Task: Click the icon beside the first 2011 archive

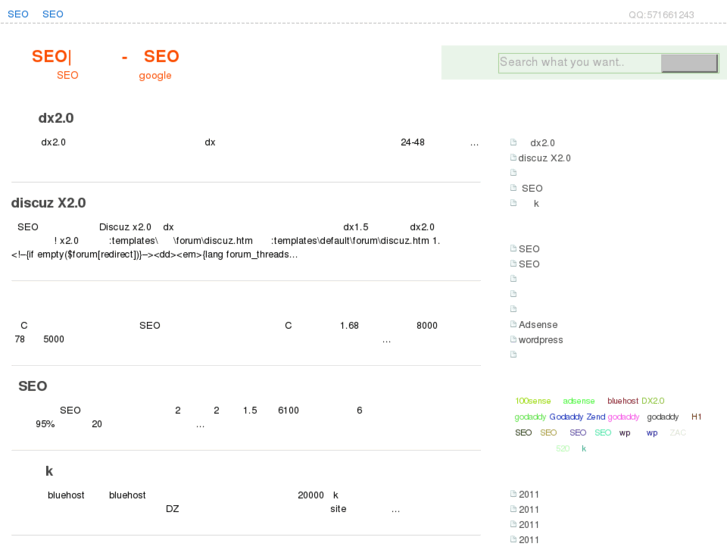Action: pyautogui.click(x=513, y=494)
